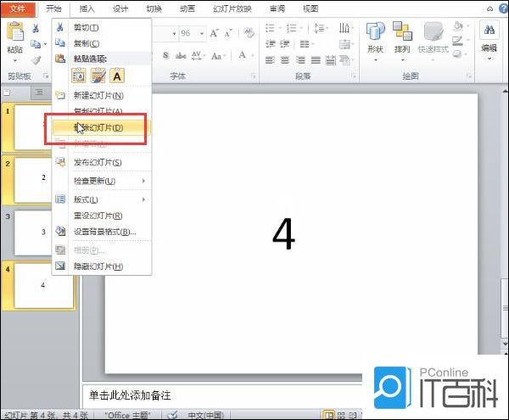Convert to SmartArt icon
The height and width of the screenshot is (420, 509).
[x=345, y=59]
